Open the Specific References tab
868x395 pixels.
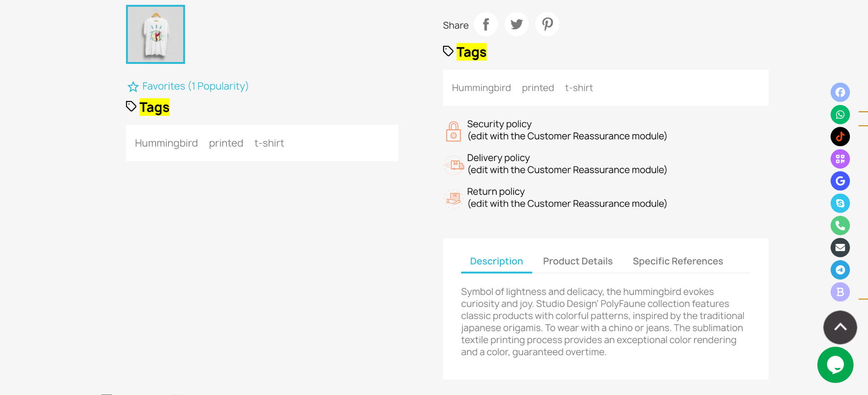click(x=678, y=262)
